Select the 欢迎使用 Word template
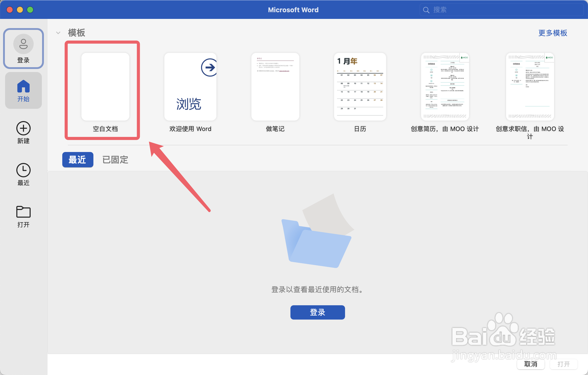The width and height of the screenshot is (588, 375). (x=190, y=87)
